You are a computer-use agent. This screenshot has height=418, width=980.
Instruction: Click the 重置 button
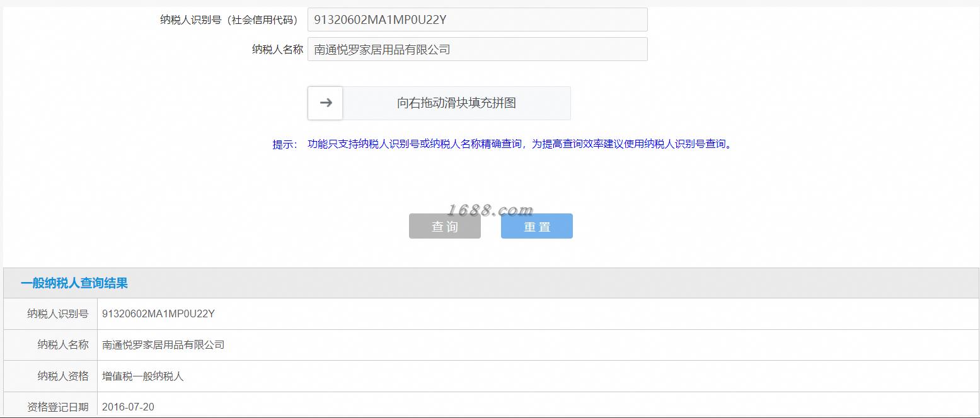(x=537, y=227)
